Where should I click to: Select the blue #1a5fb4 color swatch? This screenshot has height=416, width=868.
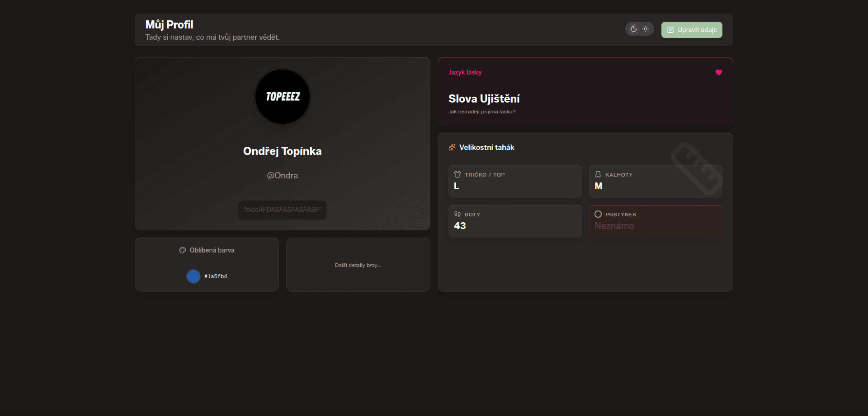[x=193, y=276]
